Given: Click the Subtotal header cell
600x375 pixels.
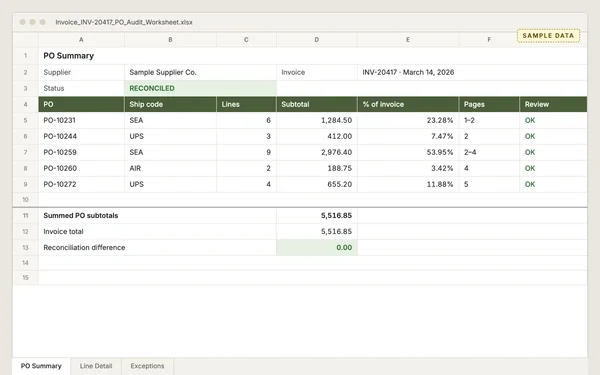Looking at the screenshot, I should click(317, 104).
